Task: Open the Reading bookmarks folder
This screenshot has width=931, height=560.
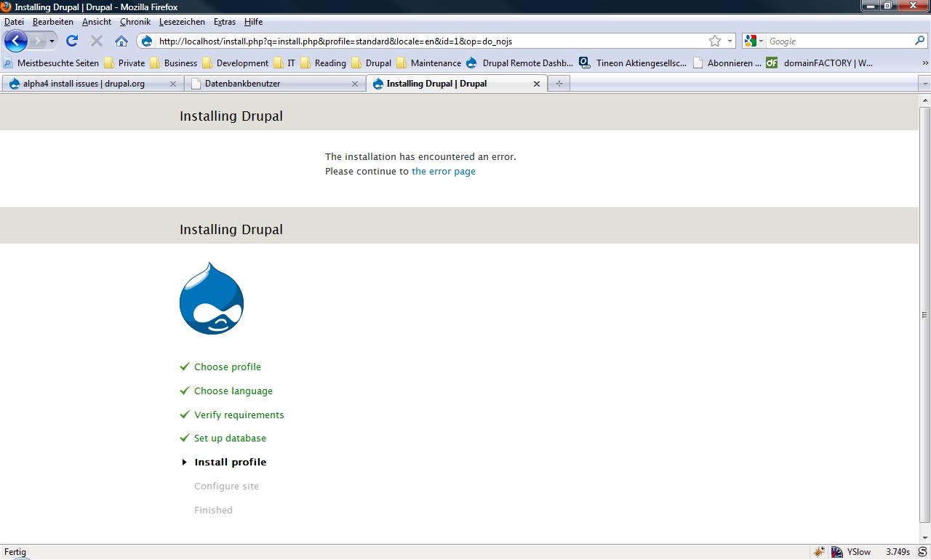Action: [x=323, y=63]
